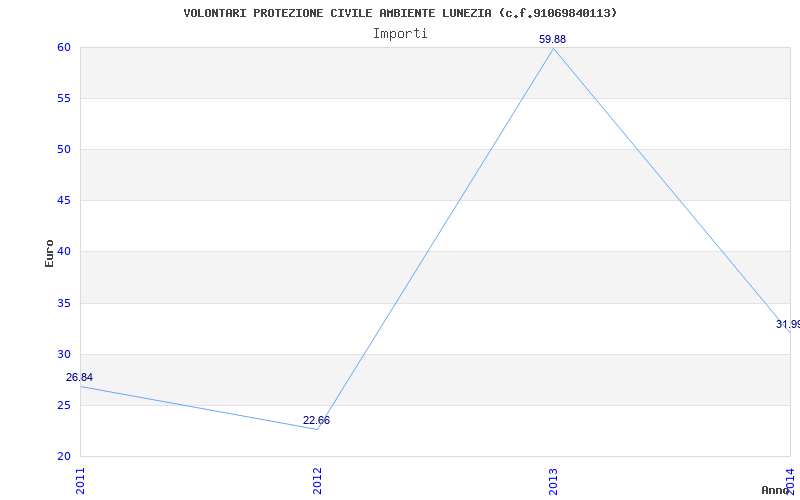Select year 2013 on the x-axis

pos(554,481)
